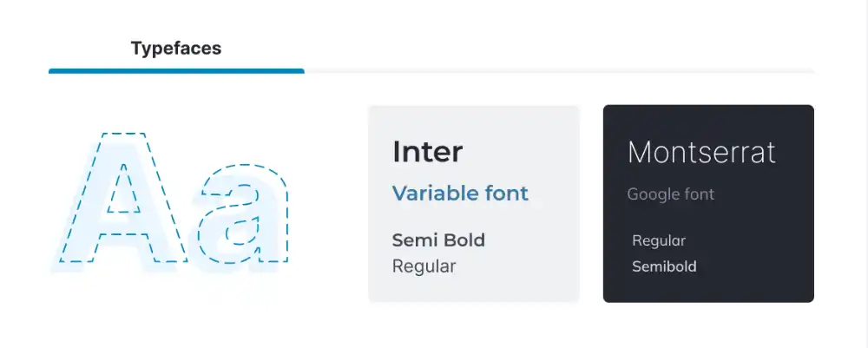868x348 pixels.
Task: Select Semi Bold weight in Inter card
Action: 438,240
